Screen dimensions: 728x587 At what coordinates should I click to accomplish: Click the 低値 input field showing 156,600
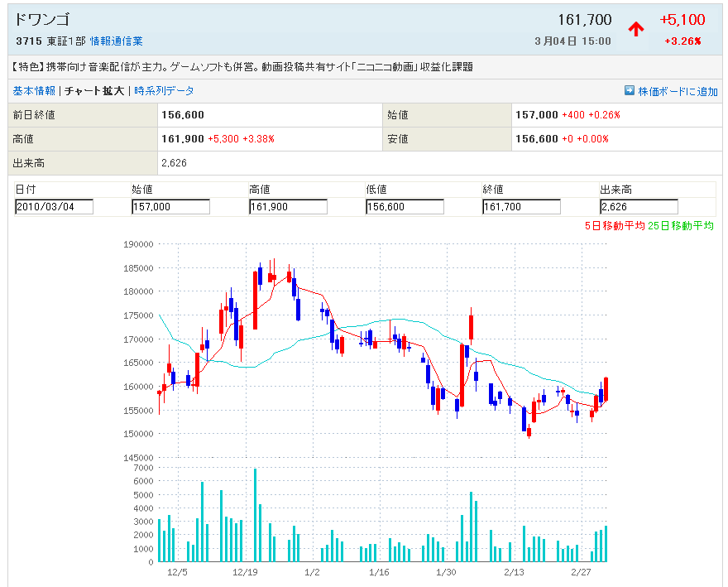click(x=405, y=207)
